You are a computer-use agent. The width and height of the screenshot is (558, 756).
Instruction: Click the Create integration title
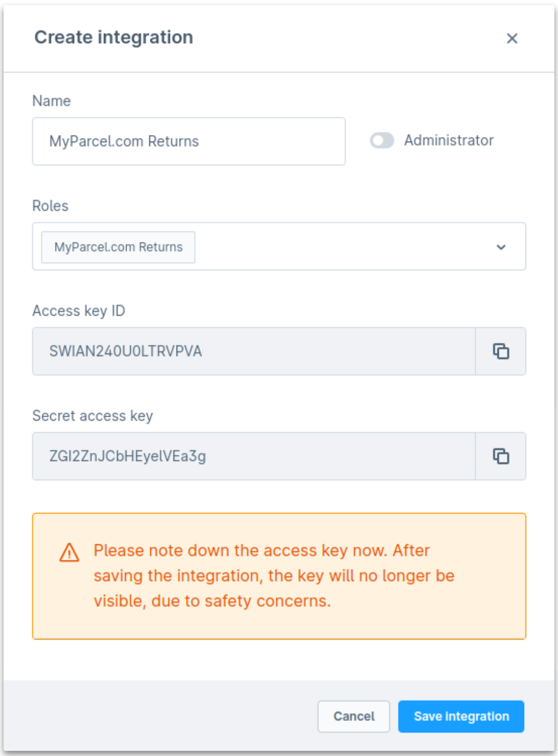click(113, 38)
